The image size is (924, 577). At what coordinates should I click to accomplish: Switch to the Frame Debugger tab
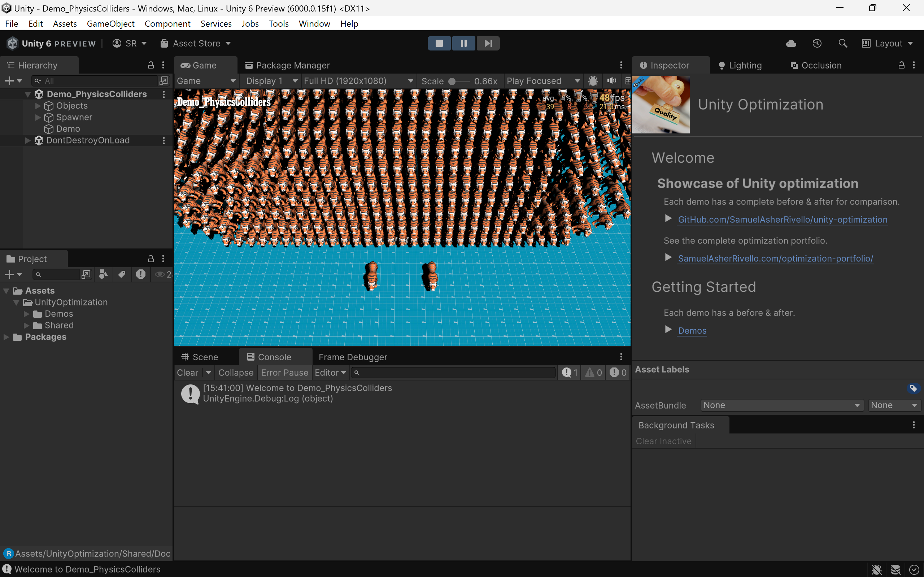pyautogui.click(x=352, y=357)
